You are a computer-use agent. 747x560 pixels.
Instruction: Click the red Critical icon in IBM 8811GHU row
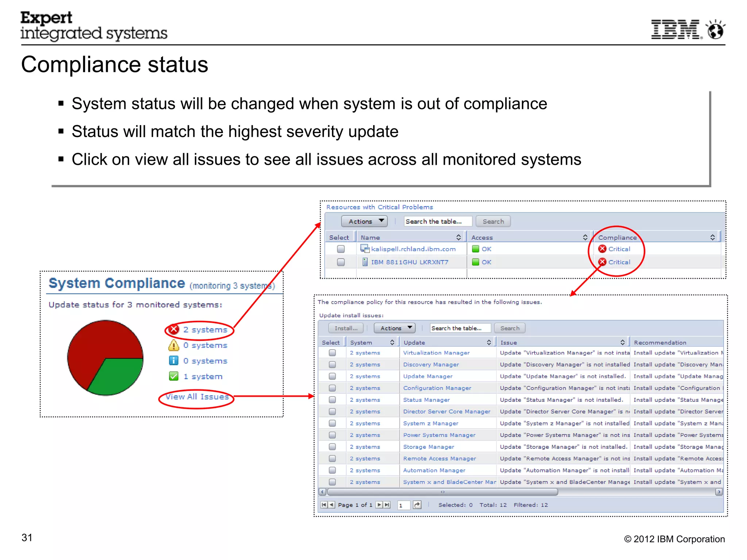click(x=602, y=262)
